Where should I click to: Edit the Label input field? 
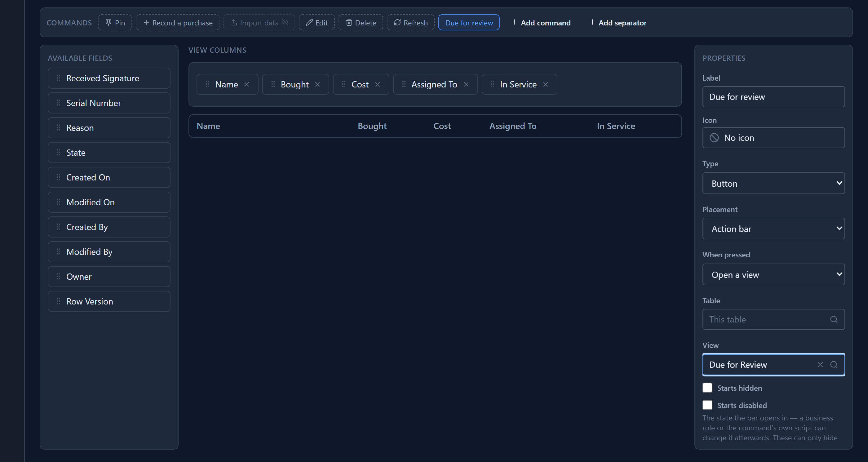(x=773, y=97)
